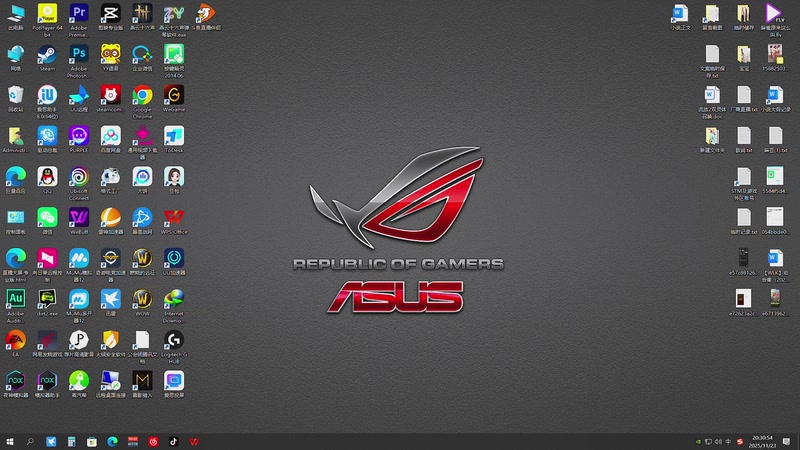The image size is (800, 450).
Task: Click the volume speaker tray icon
Action: click(718, 442)
